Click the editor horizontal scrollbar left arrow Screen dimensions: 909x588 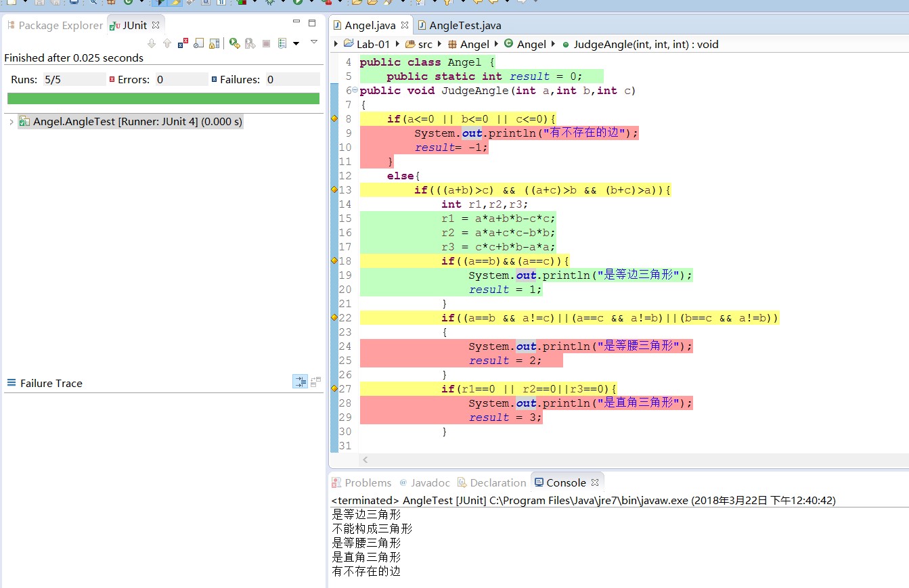pos(365,460)
